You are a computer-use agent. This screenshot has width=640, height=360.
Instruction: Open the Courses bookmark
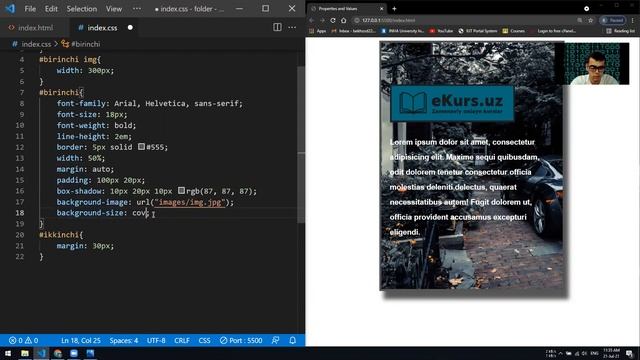pos(513,31)
